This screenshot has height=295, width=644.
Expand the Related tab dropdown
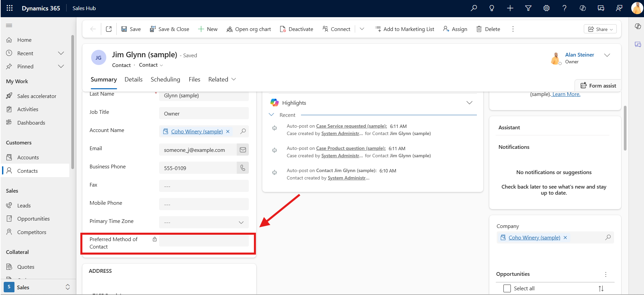click(222, 79)
